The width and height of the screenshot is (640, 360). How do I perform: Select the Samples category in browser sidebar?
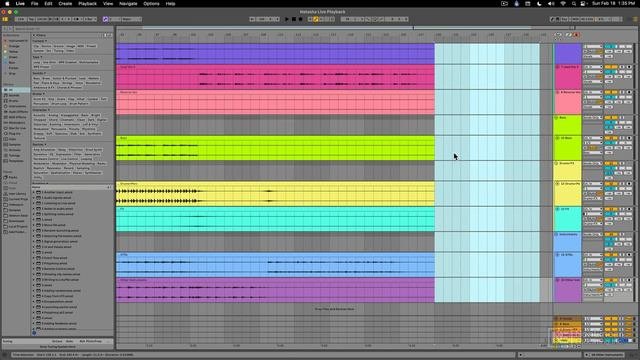17,144
